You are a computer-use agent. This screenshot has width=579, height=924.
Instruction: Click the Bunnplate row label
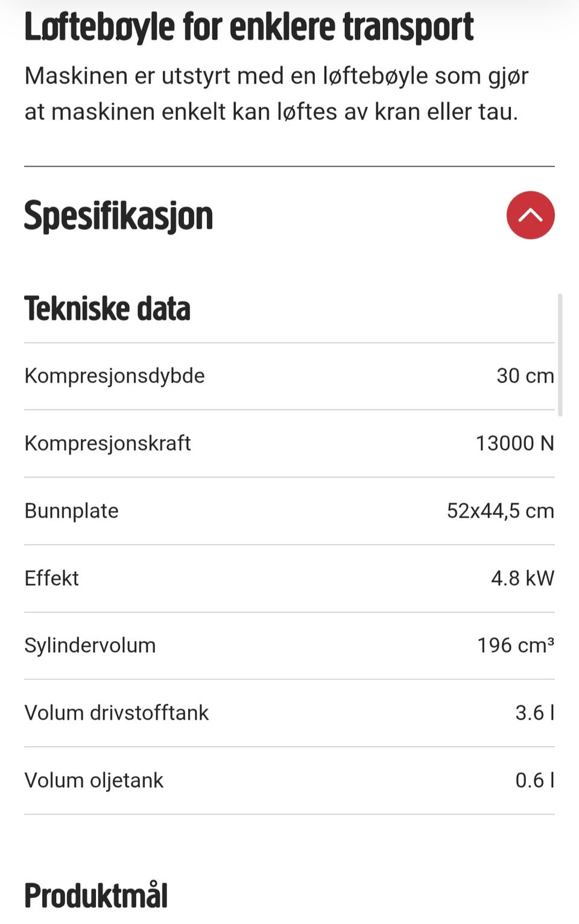(x=71, y=511)
